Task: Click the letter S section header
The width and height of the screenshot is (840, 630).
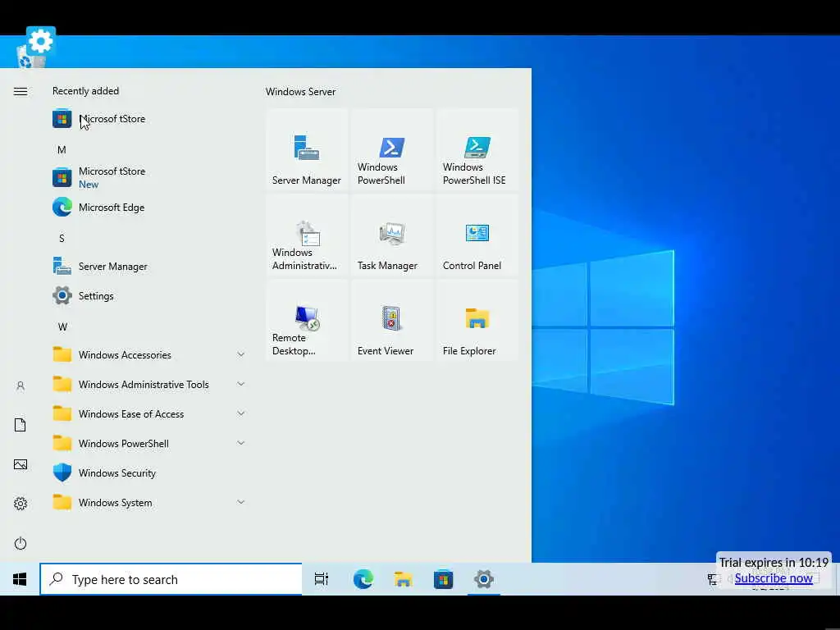Action: coord(62,239)
